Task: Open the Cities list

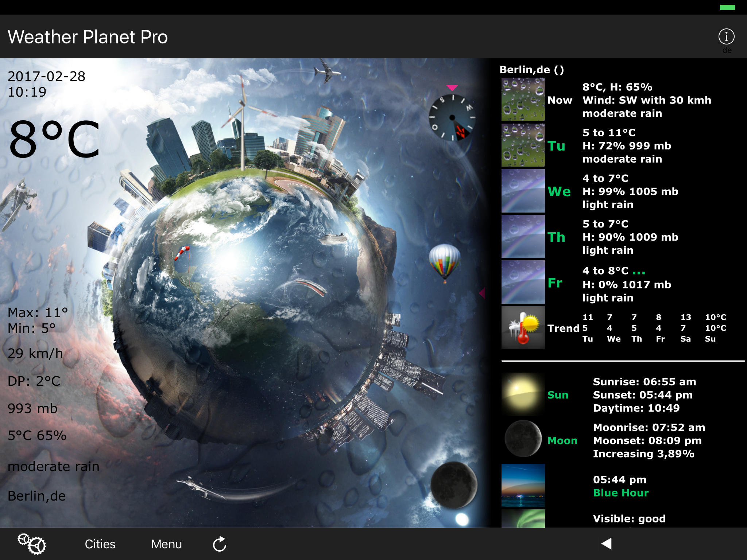Action: (x=100, y=544)
